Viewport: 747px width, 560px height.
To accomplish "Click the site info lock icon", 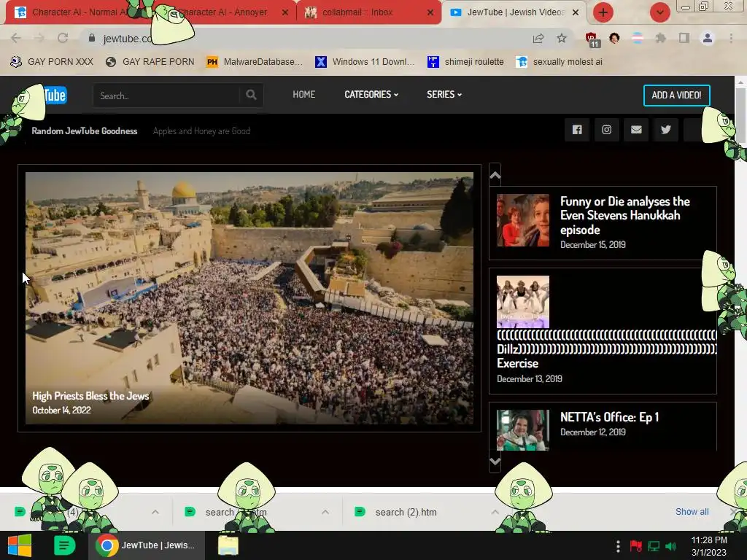I will click(92, 38).
